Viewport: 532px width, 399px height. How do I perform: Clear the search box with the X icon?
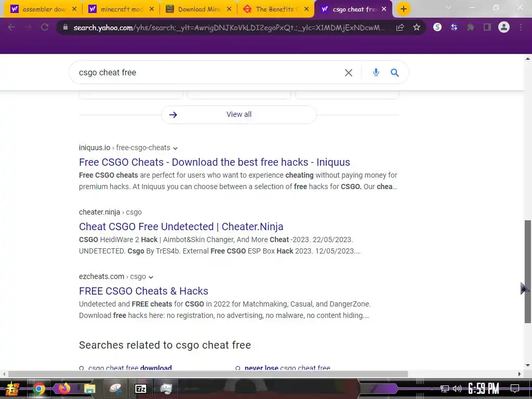point(349,73)
